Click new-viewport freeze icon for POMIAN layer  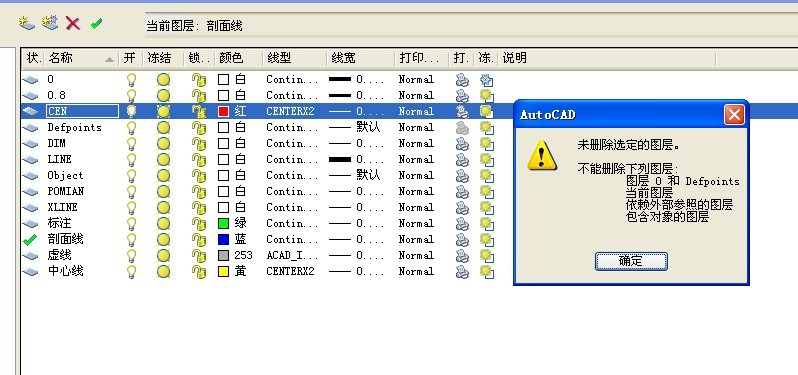487,191
